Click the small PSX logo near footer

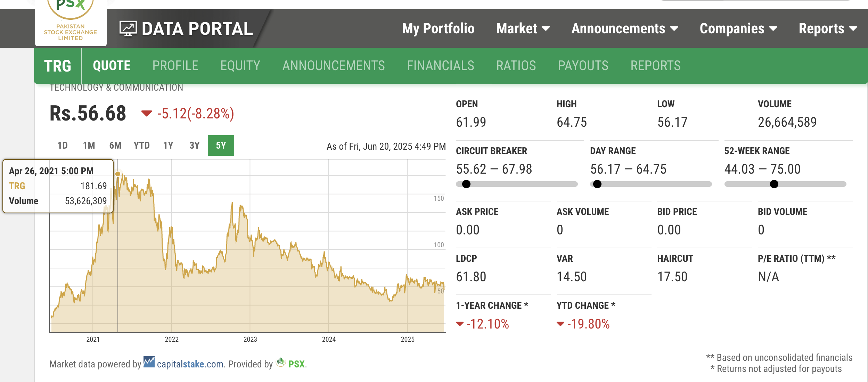pos(280,362)
